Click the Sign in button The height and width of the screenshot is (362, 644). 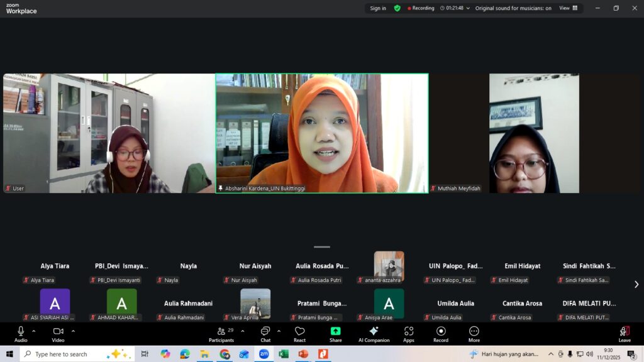(378, 8)
